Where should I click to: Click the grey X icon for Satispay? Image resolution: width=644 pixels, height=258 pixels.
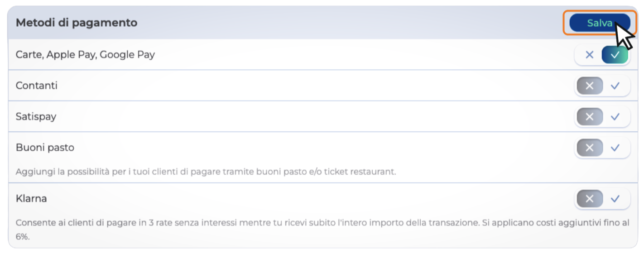(x=589, y=116)
